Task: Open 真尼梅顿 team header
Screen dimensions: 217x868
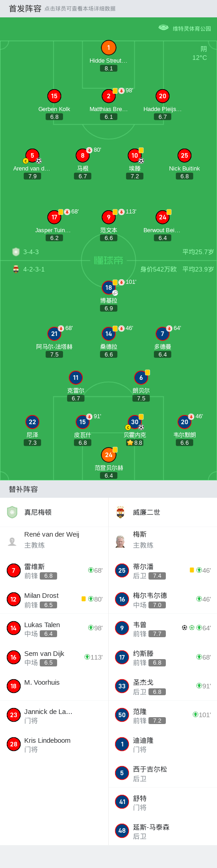Action: (54, 512)
